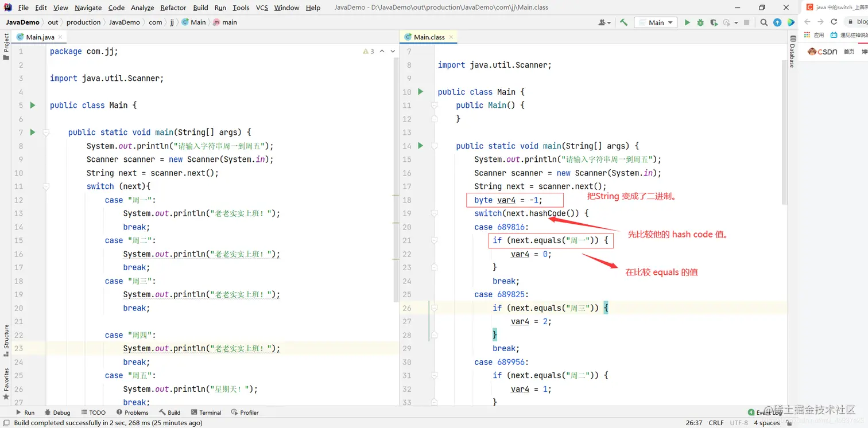Click the CSDN logo in browser
This screenshot has height=428, width=868.
pyautogui.click(x=823, y=52)
